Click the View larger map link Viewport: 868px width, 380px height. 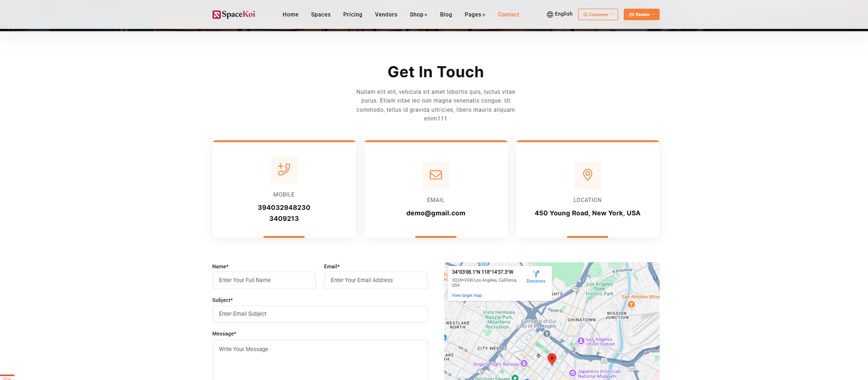click(467, 295)
